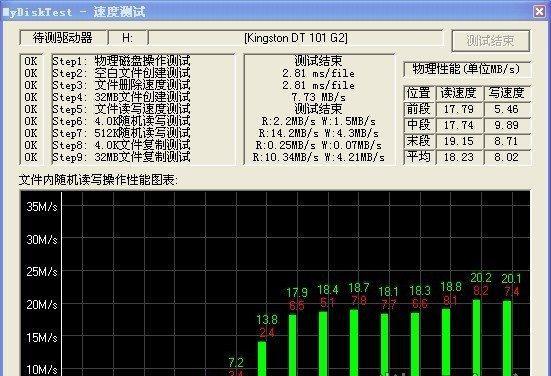Select the Step1: 物理磁盘操作测试 row
The width and height of the screenshot is (551, 376).
tap(121, 61)
